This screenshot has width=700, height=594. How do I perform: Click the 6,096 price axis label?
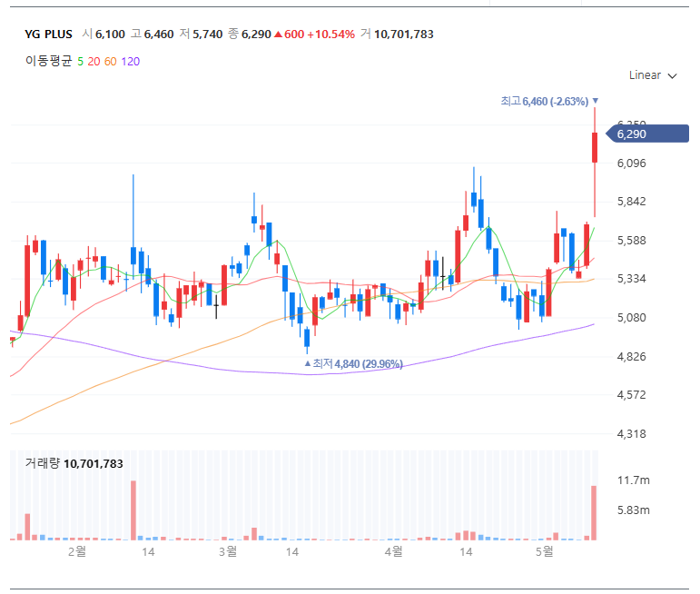coord(631,163)
